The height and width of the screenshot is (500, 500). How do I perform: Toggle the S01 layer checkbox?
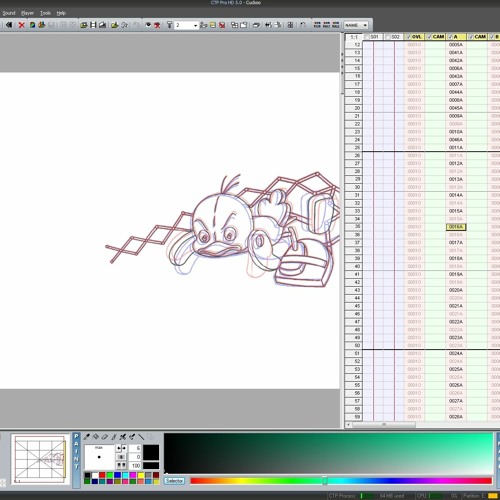tap(367, 37)
